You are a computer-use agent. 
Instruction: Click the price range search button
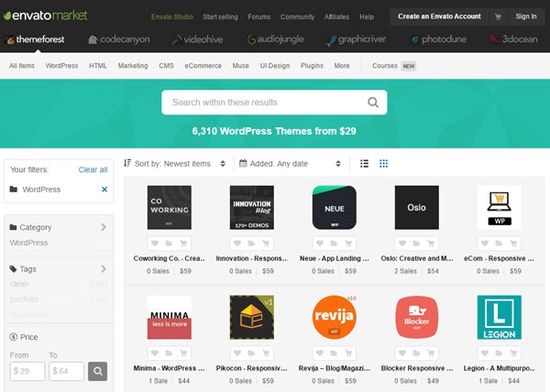click(x=97, y=371)
